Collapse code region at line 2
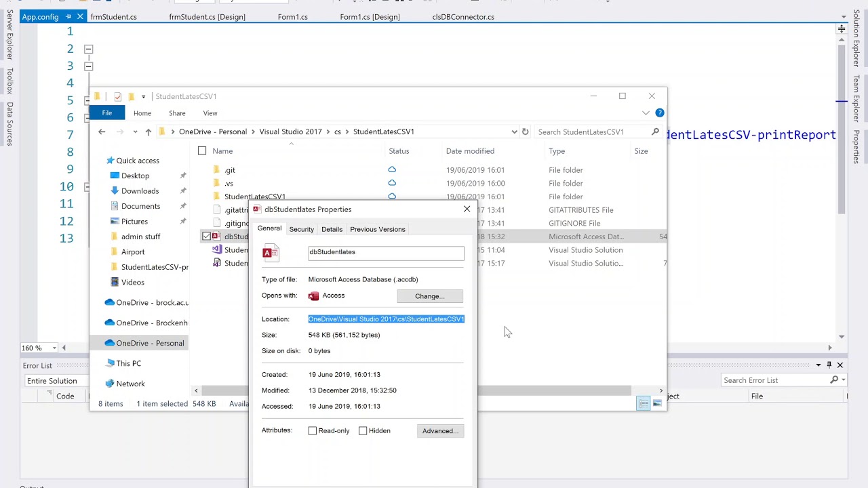This screenshot has width=868, height=488. [88, 49]
